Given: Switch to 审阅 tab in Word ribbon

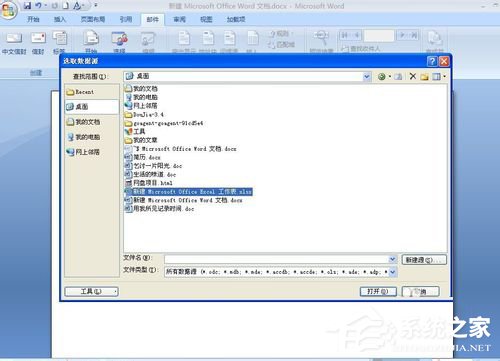Looking at the screenshot, I should click(179, 20).
